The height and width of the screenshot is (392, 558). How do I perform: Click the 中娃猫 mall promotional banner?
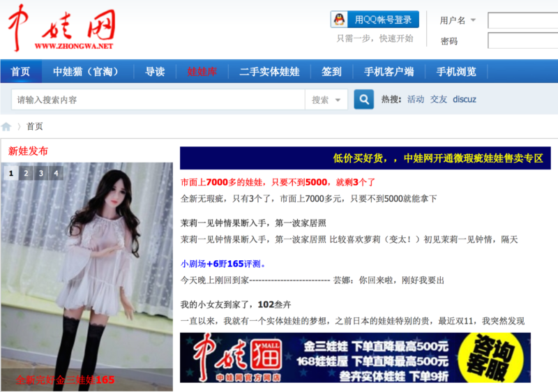pyautogui.click(x=355, y=358)
